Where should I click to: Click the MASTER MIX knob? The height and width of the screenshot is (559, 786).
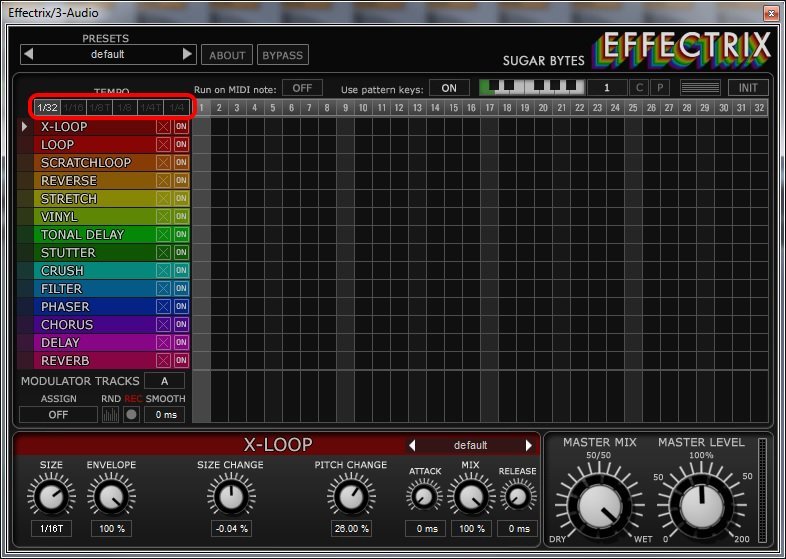[600, 506]
